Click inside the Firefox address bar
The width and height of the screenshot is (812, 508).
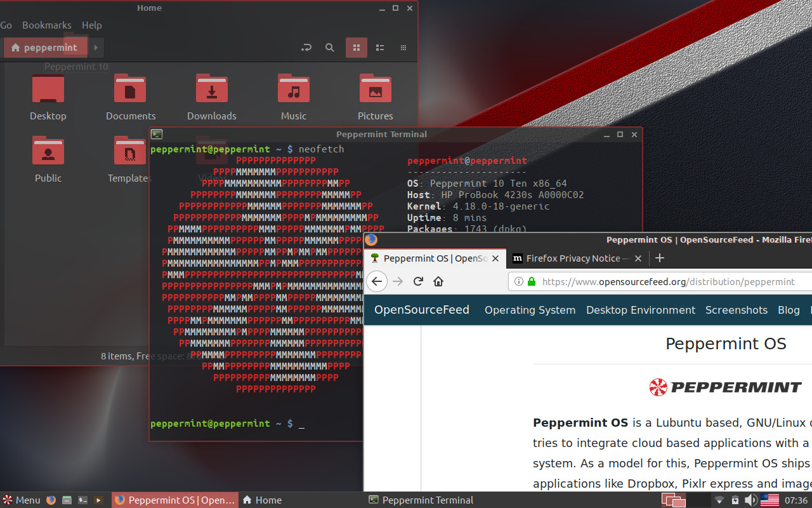coord(666,281)
